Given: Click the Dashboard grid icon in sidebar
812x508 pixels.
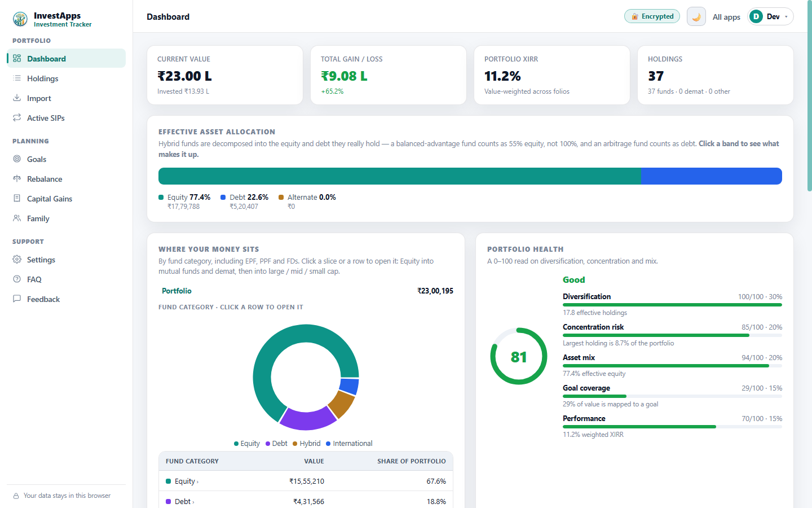Looking at the screenshot, I should pyautogui.click(x=17, y=58).
